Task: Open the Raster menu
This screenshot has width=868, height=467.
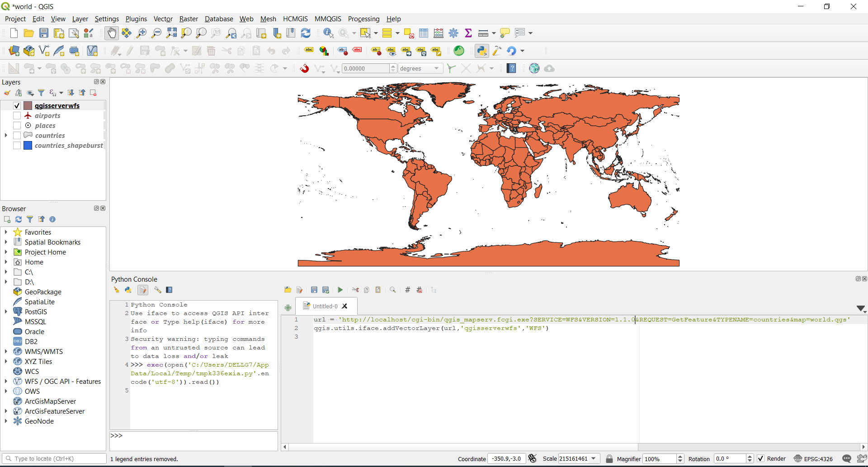Action: tap(189, 19)
